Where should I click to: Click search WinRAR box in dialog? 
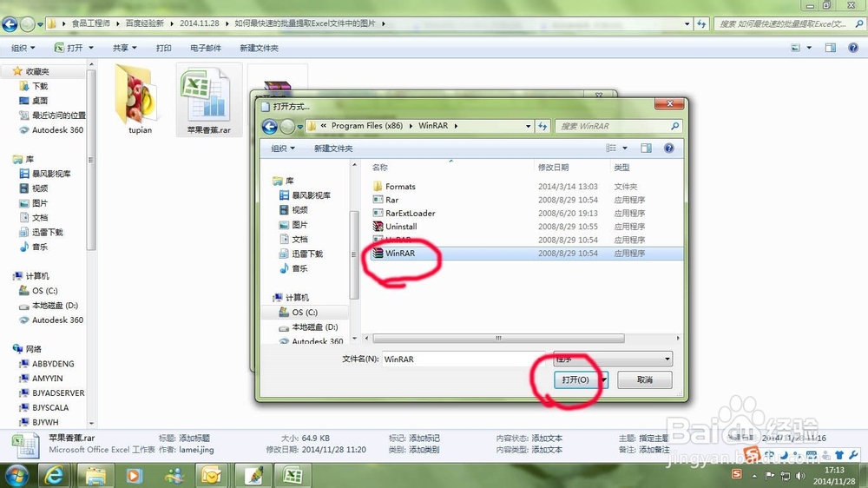tap(618, 126)
